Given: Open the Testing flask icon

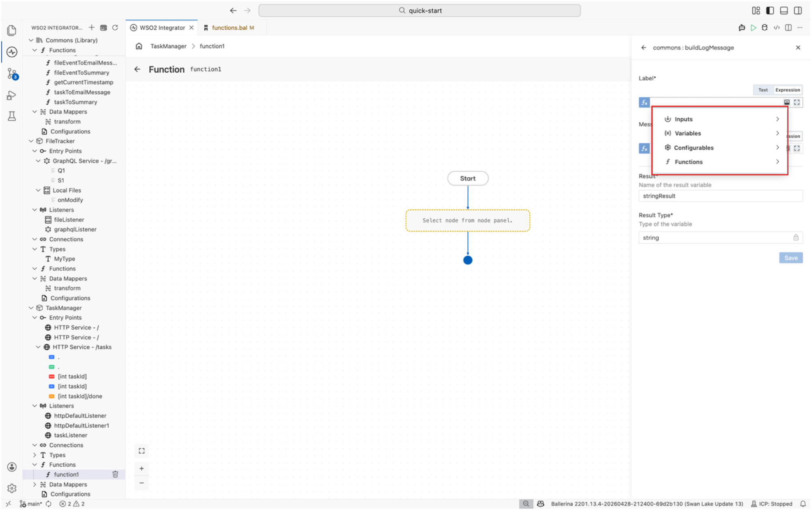Looking at the screenshot, I should click(12, 116).
